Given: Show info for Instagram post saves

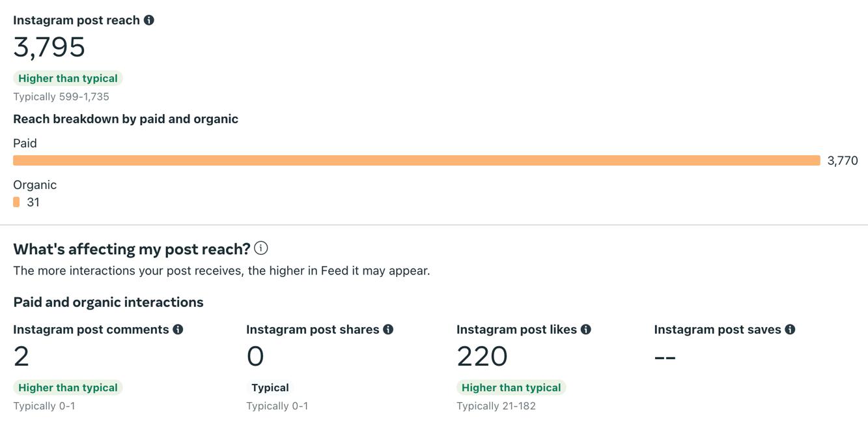Looking at the screenshot, I should (x=790, y=330).
